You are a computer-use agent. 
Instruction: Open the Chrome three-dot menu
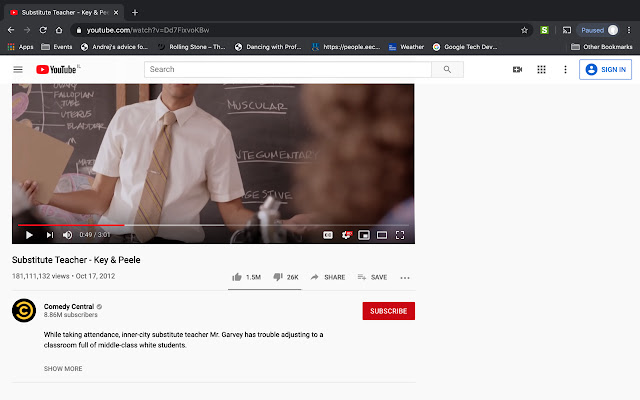pos(629,30)
